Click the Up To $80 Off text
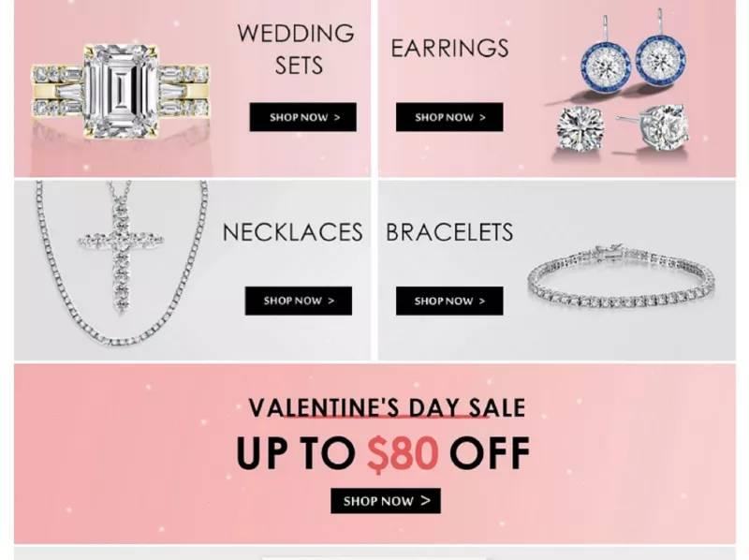 [x=383, y=452]
